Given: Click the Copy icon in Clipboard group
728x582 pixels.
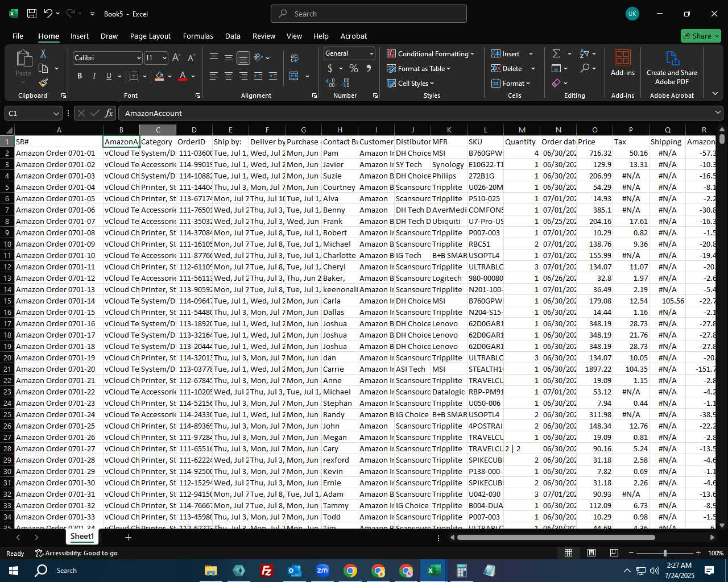Looking at the screenshot, I should point(43,68).
